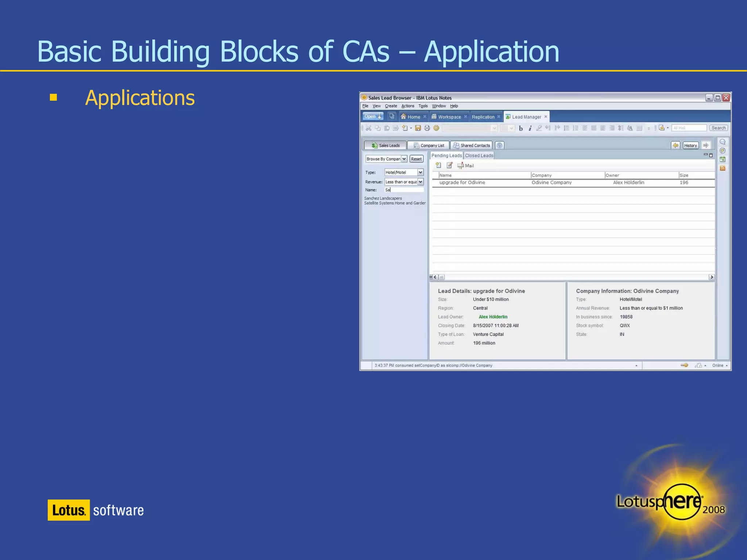Open the File menu
The width and height of the screenshot is (747, 560).
pyautogui.click(x=365, y=106)
